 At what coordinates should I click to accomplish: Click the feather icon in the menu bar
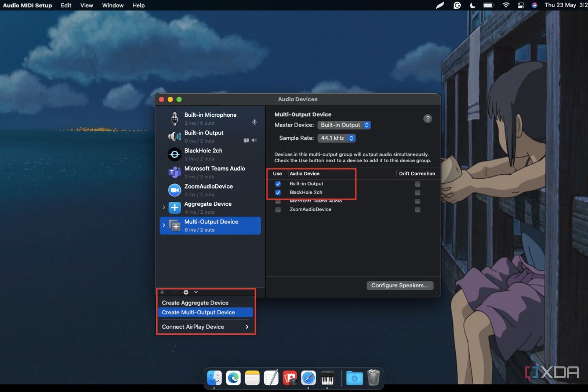coord(440,5)
